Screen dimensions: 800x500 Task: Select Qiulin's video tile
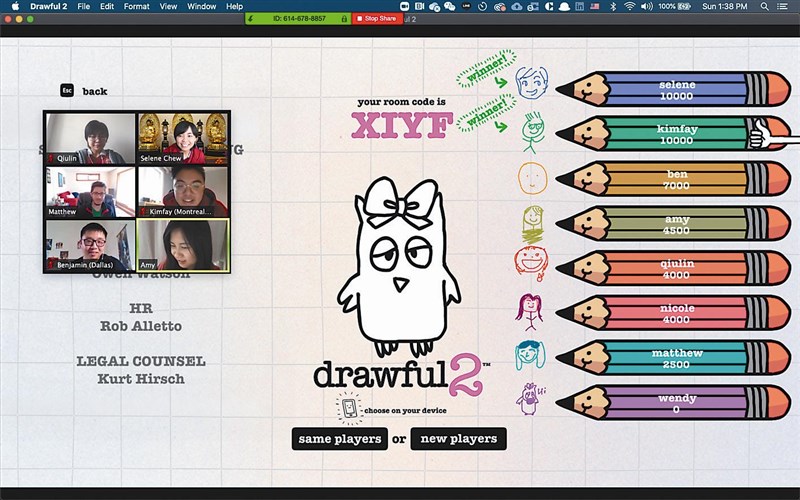[x=91, y=138]
